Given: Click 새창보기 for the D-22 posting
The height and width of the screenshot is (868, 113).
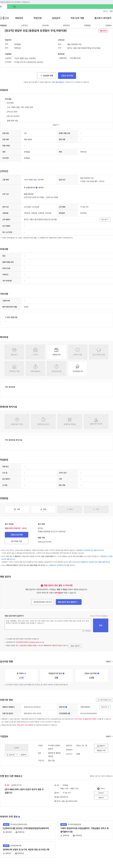Looking at the screenshot, I should (101, 798).
